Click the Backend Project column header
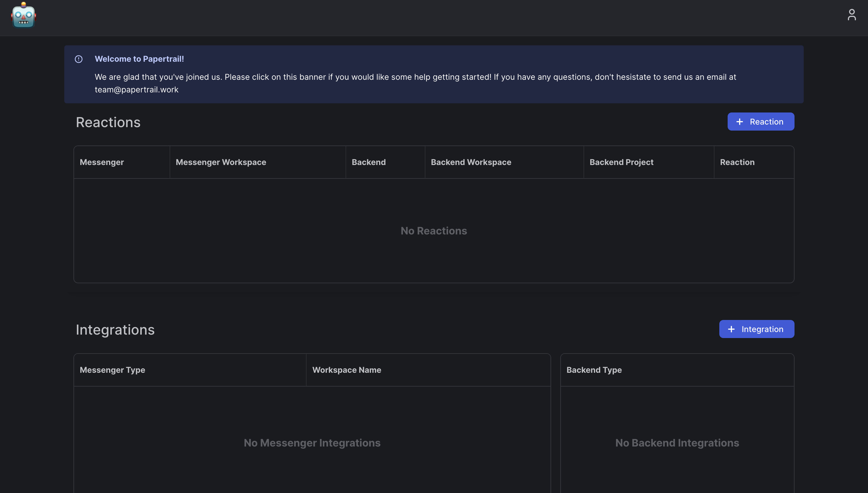The width and height of the screenshot is (868, 493). 621,162
